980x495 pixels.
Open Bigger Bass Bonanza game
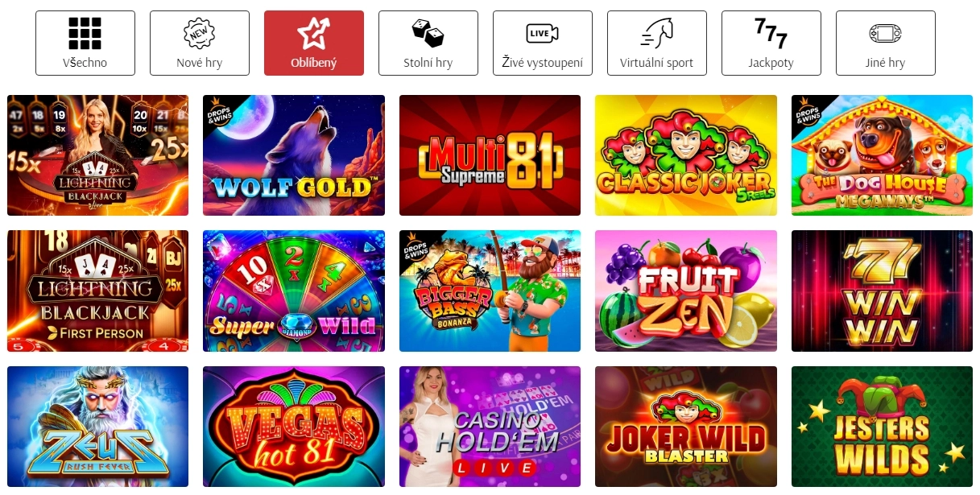490,291
